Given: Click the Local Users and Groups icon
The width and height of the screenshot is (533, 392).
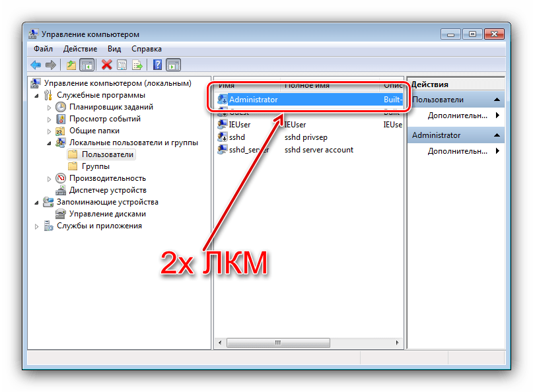Looking at the screenshot, I should click(61, 143).
